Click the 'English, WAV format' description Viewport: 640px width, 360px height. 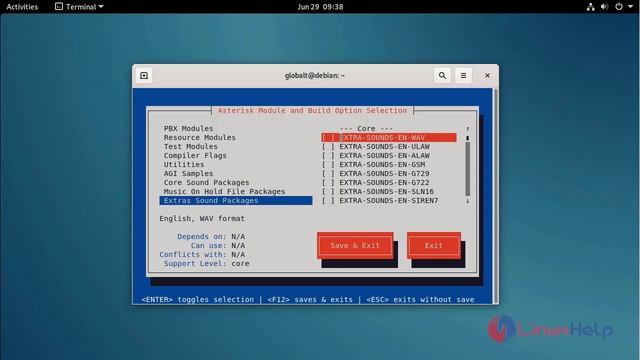click(202, 218)
